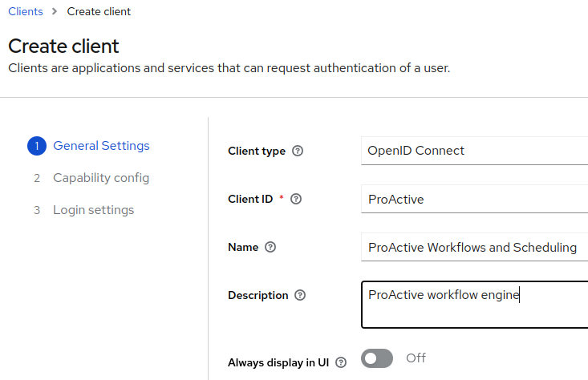Click the Off label beside the switch

tap(416, 358)
